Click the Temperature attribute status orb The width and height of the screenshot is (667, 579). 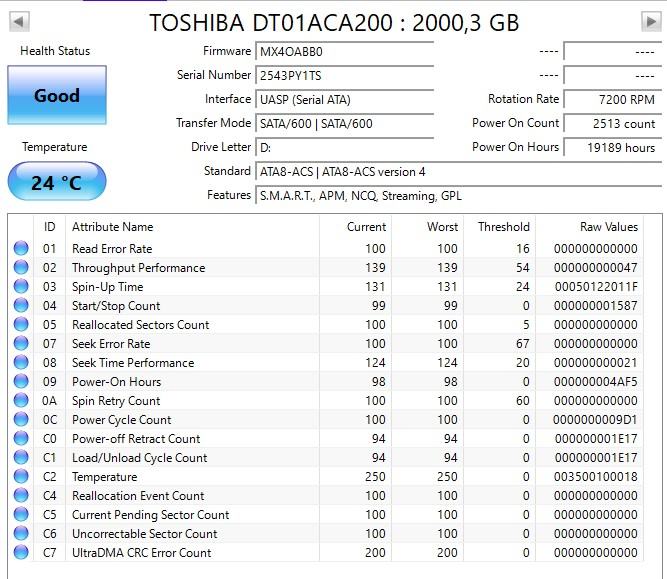click(x=21, y=477)
